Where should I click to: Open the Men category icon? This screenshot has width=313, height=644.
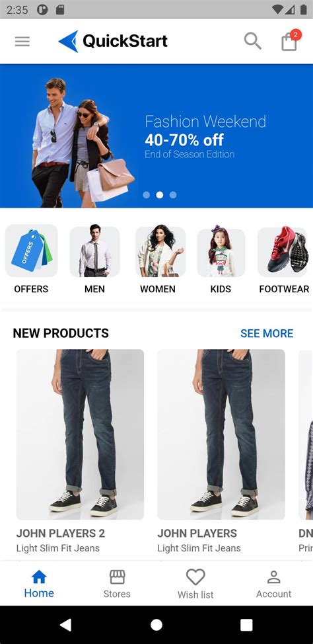click(95, 251)
